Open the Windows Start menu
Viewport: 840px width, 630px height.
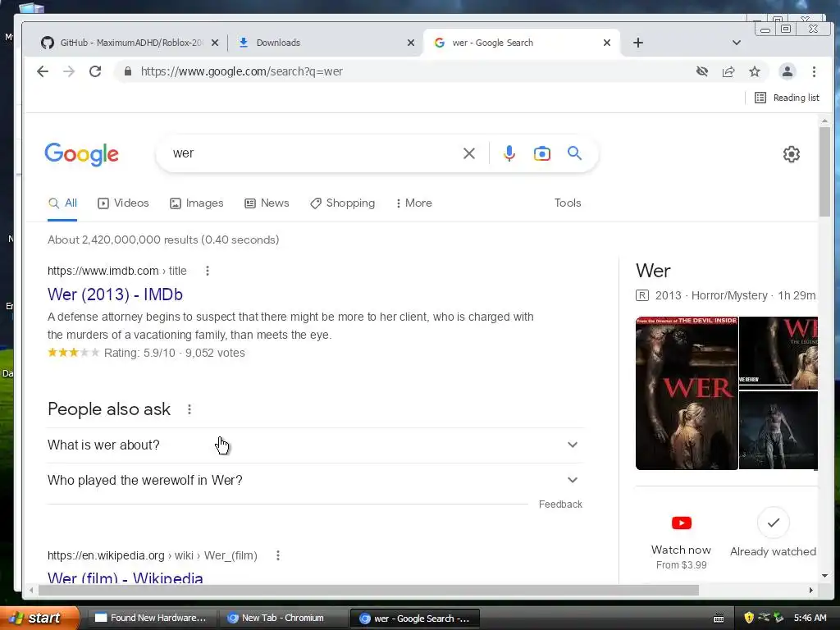pyautogui.click(x=39, y=619)
